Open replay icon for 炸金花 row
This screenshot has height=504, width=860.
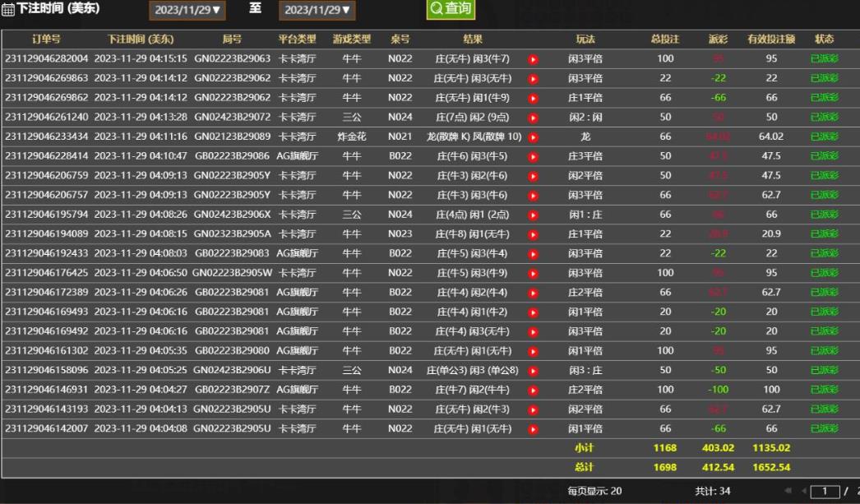coord(533,137)
